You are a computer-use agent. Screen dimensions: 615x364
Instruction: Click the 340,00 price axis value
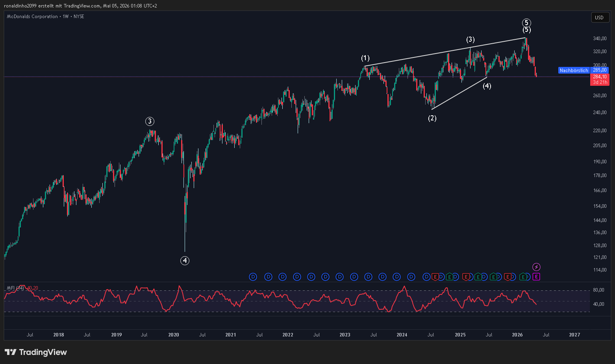[x=600, y=39]
